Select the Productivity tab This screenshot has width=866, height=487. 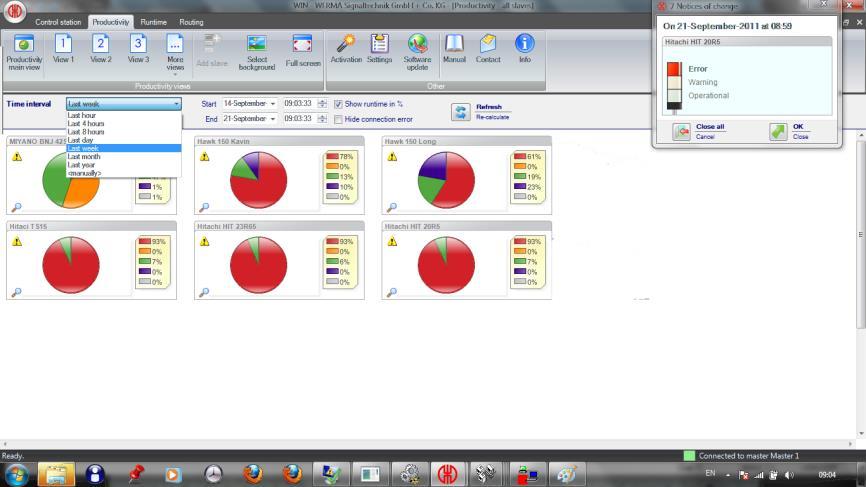pyautogui.click(x=110, y=22)
